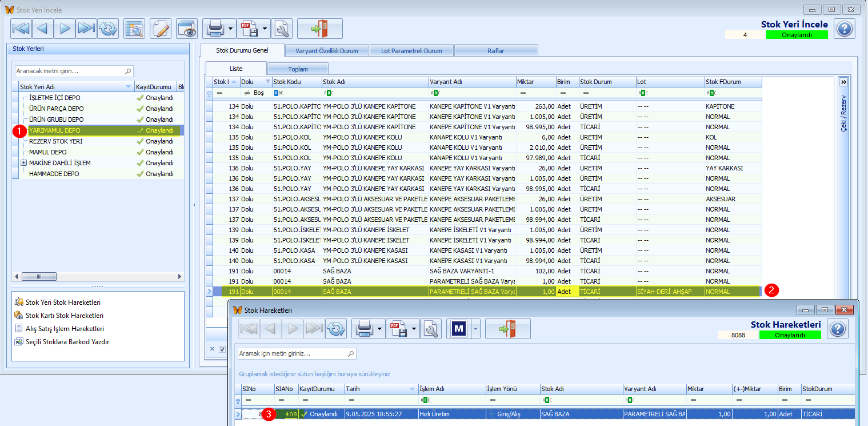Refresh the Stok Yeri İncele data

(107, 29)
